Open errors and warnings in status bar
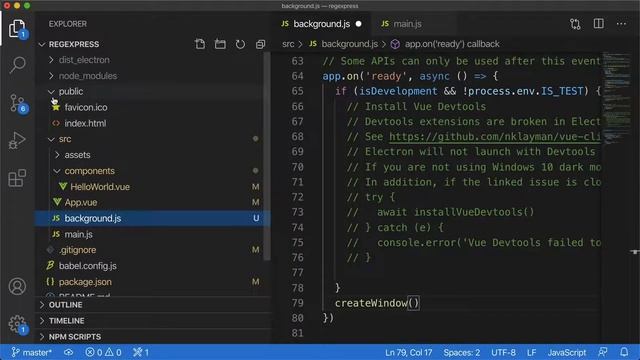 (103, 352)
